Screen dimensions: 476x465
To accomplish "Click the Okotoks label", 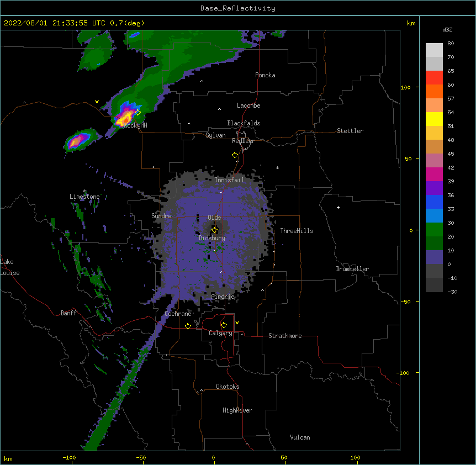I will coord(228,387).
